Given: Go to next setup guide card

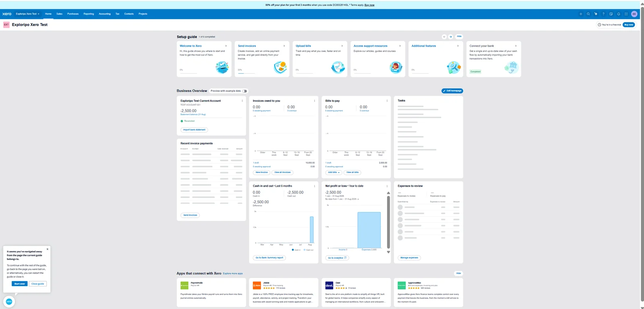Looking at the screenshot, I should tap(451, 37).
